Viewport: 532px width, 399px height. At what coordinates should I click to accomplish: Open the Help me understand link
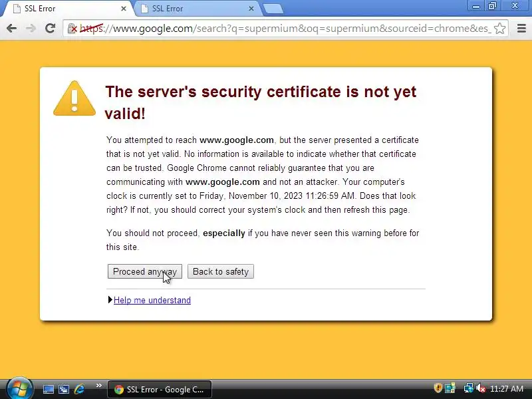click(x=152, y=301)
